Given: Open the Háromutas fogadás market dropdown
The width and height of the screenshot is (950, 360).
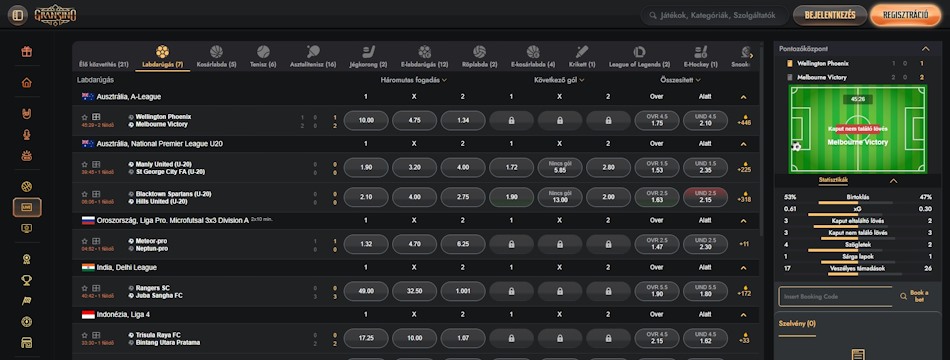Looking at the screenshot, I should 414,79.
